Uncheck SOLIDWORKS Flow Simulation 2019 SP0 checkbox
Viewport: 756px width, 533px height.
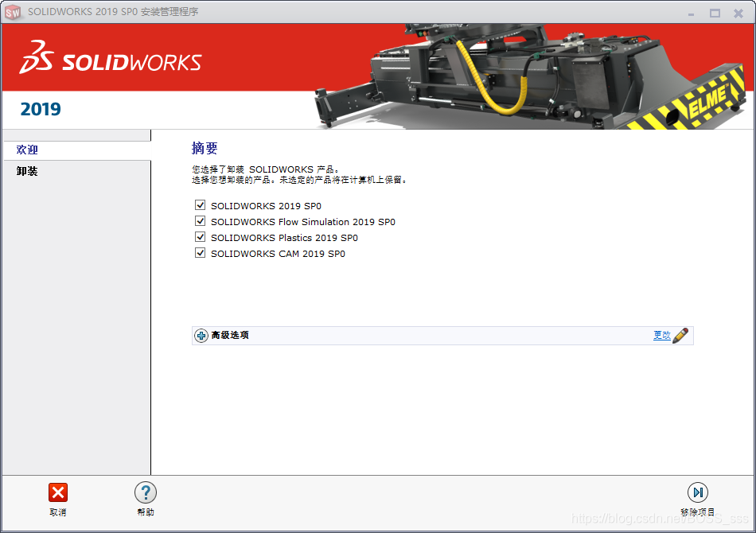pos(200,221)
